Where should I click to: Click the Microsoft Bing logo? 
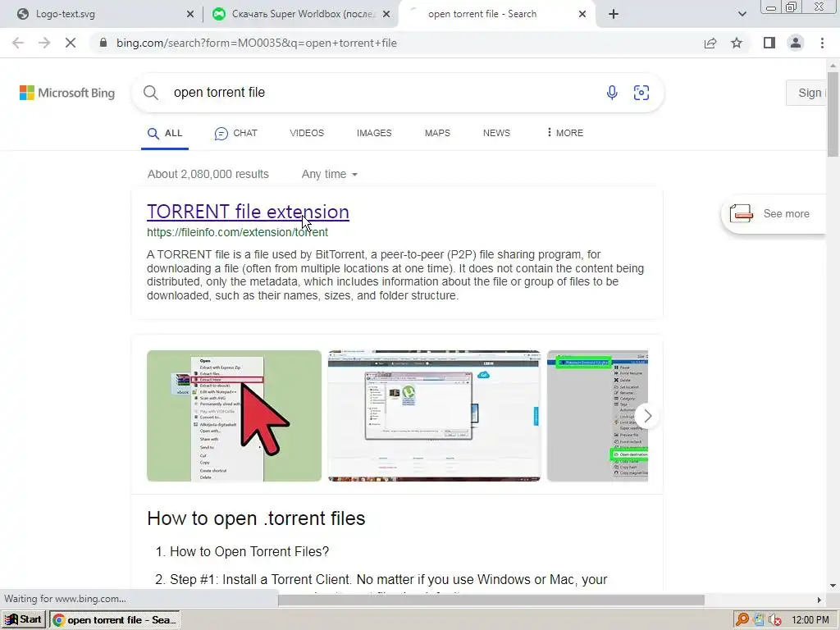pos(67,93)
